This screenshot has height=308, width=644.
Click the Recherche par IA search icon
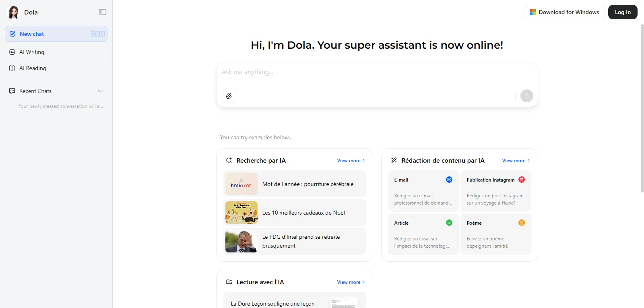point(229,160)
